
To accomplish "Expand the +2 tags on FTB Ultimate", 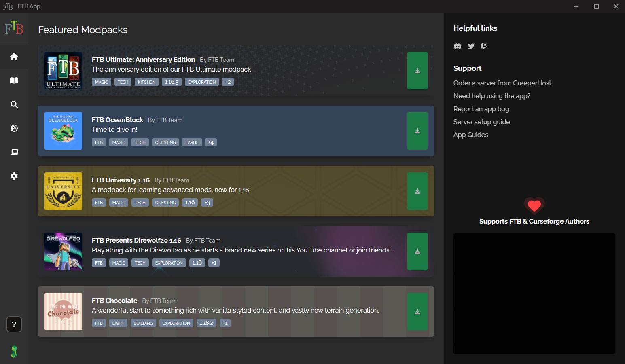I will [x=228, y=82].
